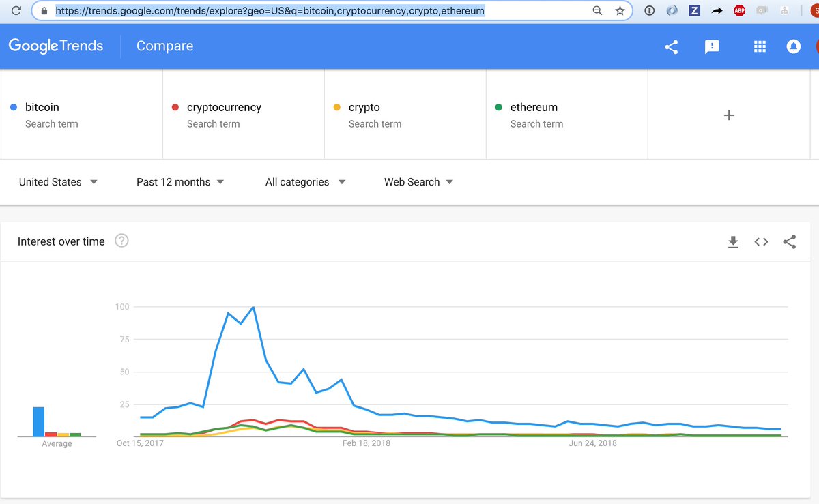This screenshot has width=819, height=504.
Task: Open the United States region dropdown
Action: point(58,182)
